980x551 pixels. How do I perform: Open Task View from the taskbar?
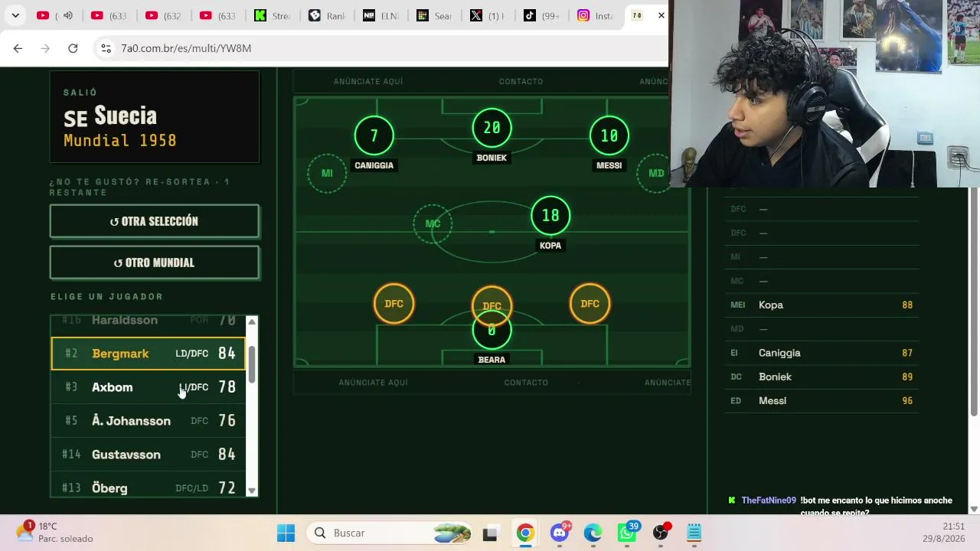click(x=490, y=533)
